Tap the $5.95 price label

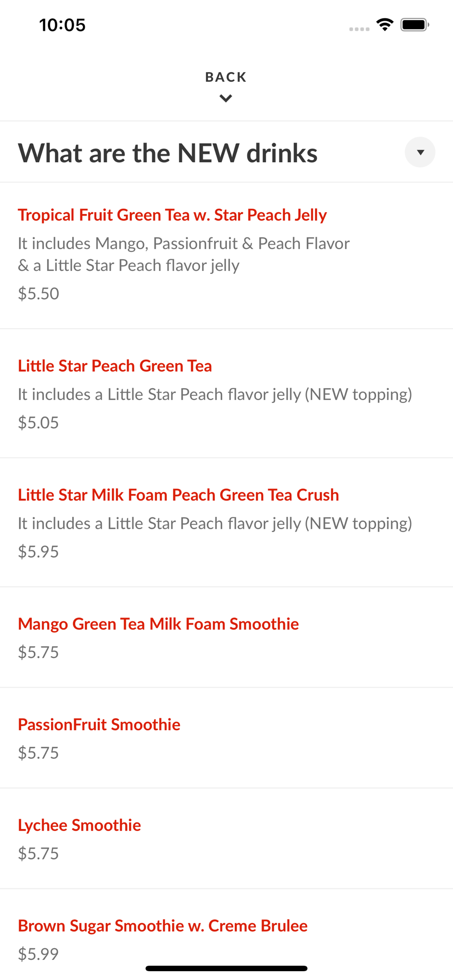pos(38,552)
